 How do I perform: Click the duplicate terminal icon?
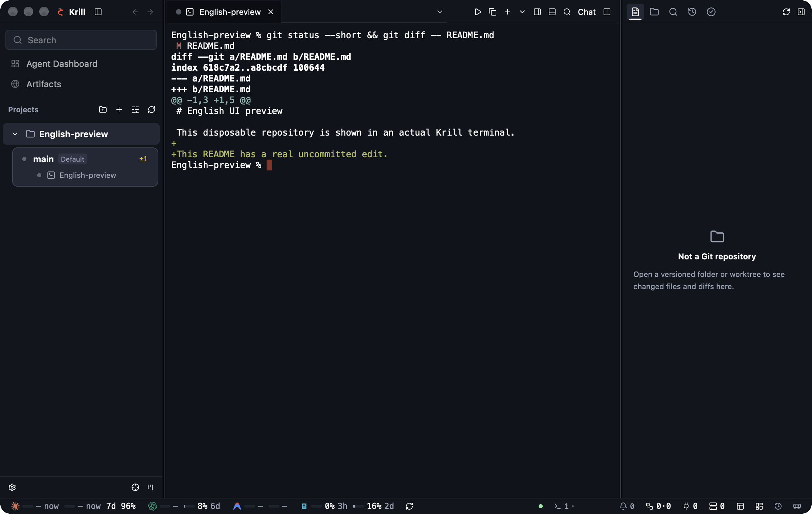[493, 12]
